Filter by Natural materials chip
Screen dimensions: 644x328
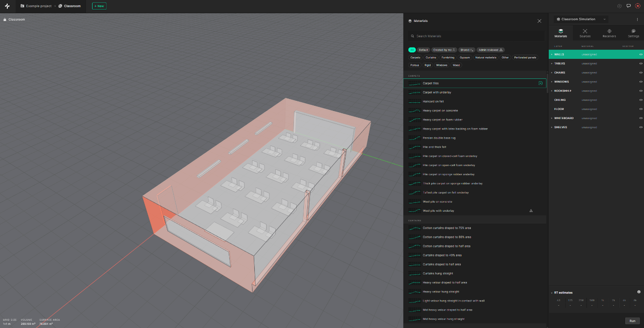(485, 57)
